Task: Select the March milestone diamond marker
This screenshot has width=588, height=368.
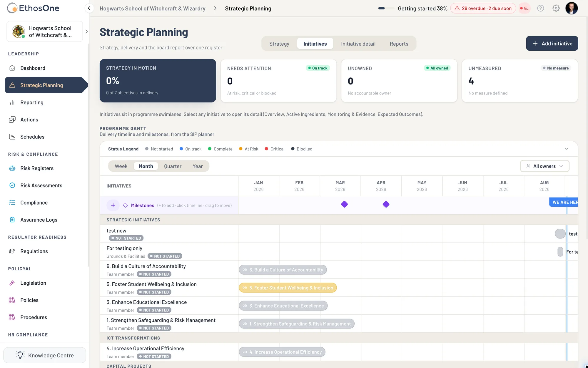Action: click(x=344, y=204)
